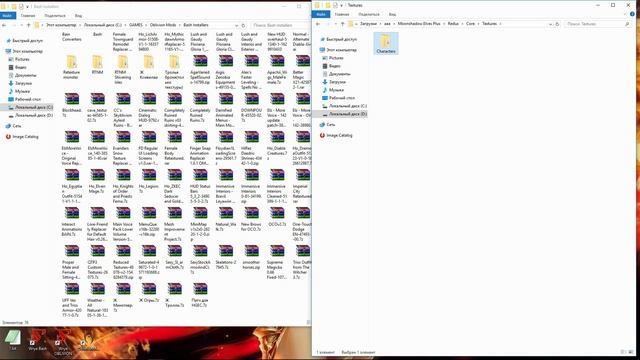Select Загрузки in Bash Installers sidebar
The height and width of the screenshot is (360, 640).
click(19, 83)
